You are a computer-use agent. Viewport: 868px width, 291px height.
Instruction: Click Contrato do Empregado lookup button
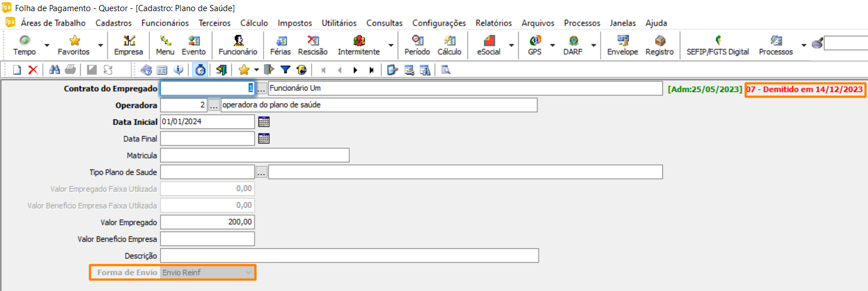coord(261,88)
